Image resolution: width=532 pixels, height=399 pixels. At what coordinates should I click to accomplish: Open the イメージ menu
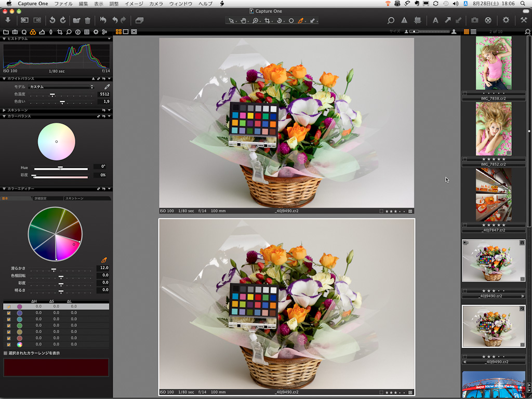click(134, 4)
